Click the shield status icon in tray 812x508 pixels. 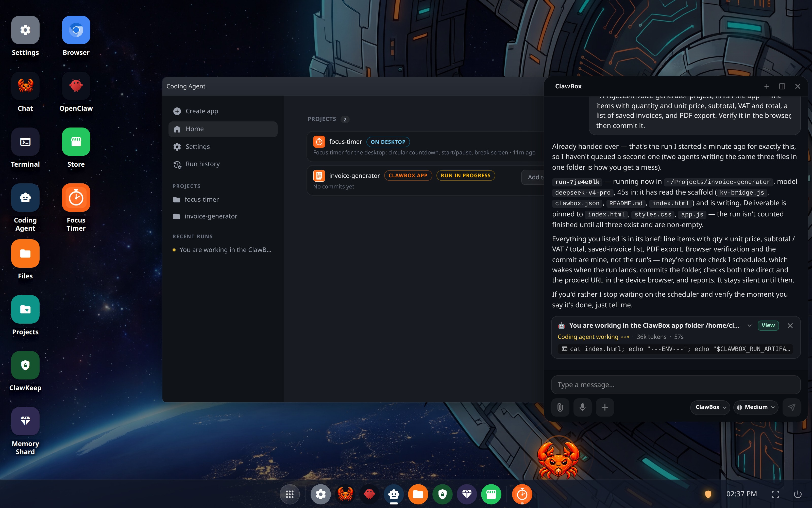pyautogui.click(x=708, y=494)
